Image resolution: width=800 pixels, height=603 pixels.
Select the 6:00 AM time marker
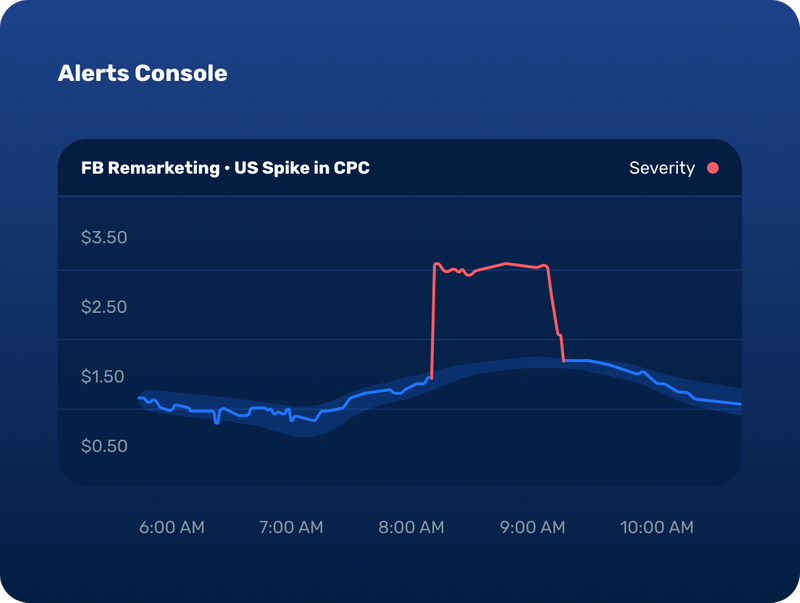(x=171, y=527)
